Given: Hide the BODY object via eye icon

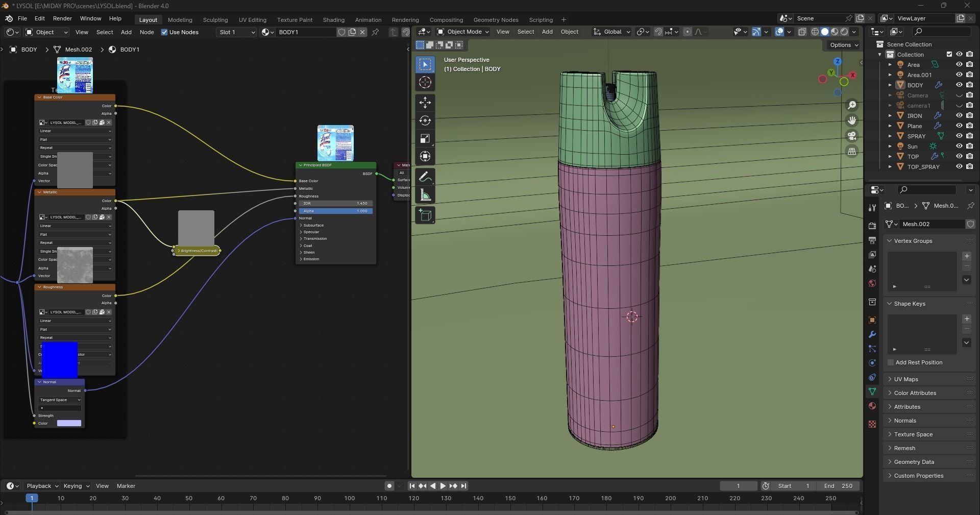Looking at the screenshot, I should [x=959, y=85].
